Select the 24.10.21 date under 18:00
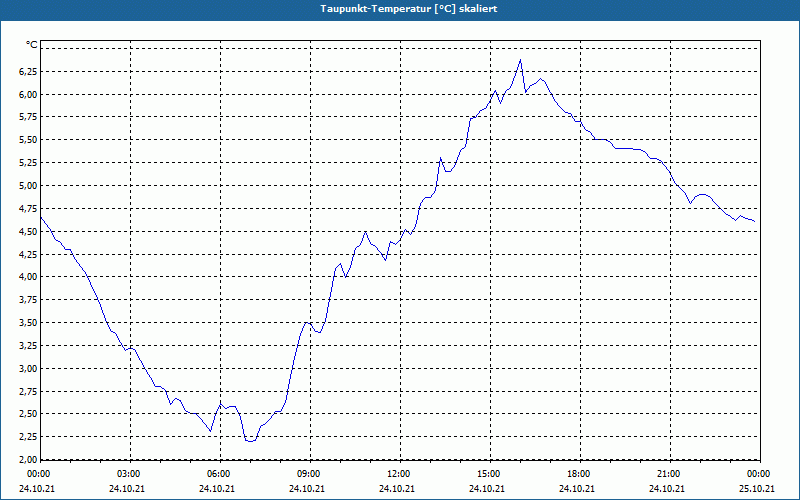The height and width of the screenshot is (500, 800). click(577, 488)
